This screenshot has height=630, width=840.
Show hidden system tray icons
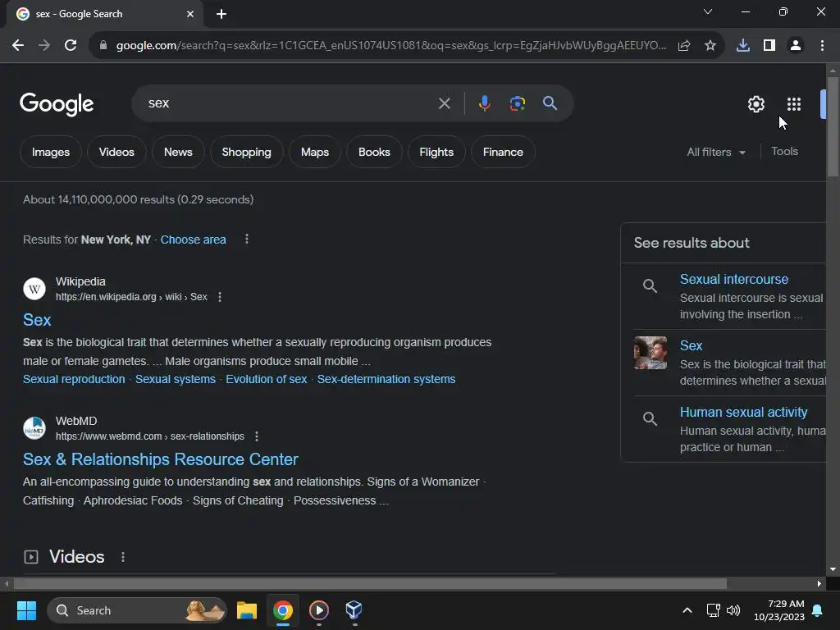687,610
